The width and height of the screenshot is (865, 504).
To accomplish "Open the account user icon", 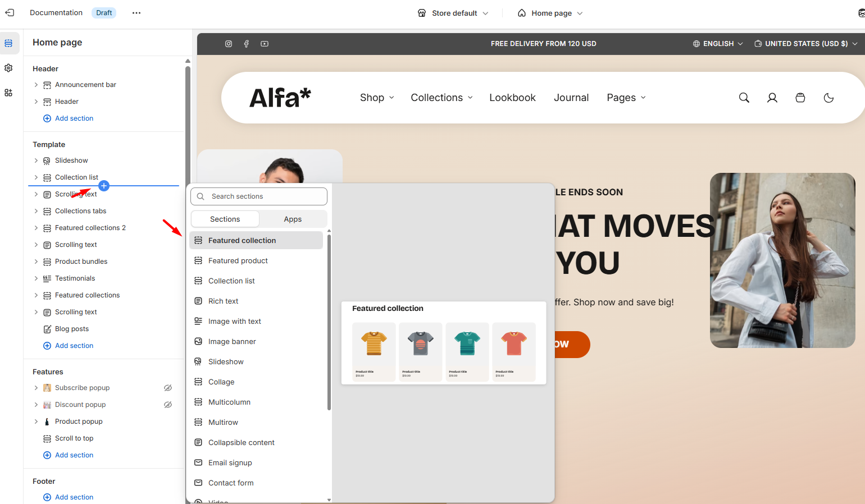I will [x=772, y=98].
